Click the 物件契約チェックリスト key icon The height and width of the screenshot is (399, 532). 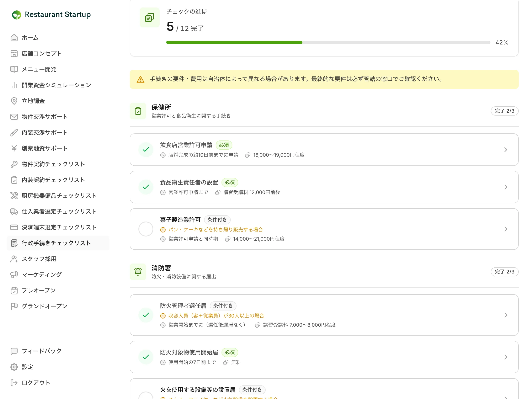coord(14,164)
